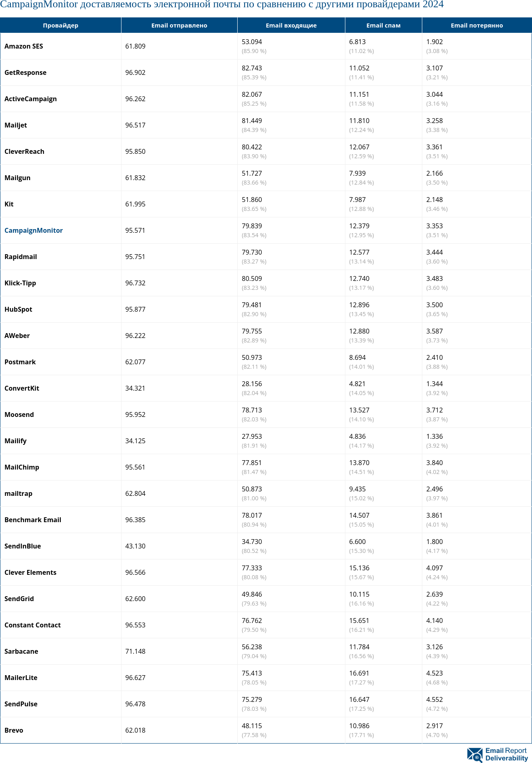Select the ActiveCampaign provider name

tap(30, 99)
